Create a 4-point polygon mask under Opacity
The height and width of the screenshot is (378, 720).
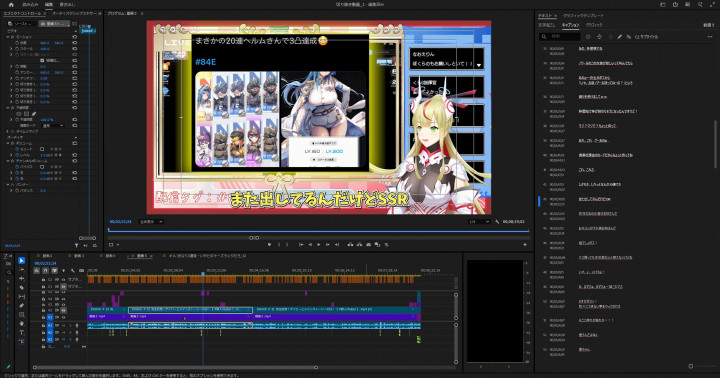pyautogui.click(x=26, y=113)
